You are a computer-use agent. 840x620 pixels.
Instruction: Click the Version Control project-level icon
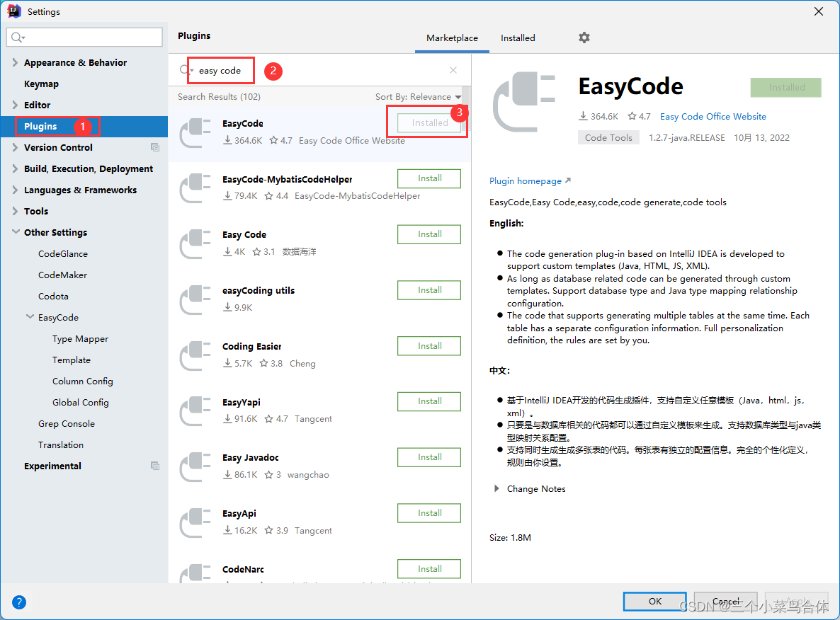(x=155, y=147)
